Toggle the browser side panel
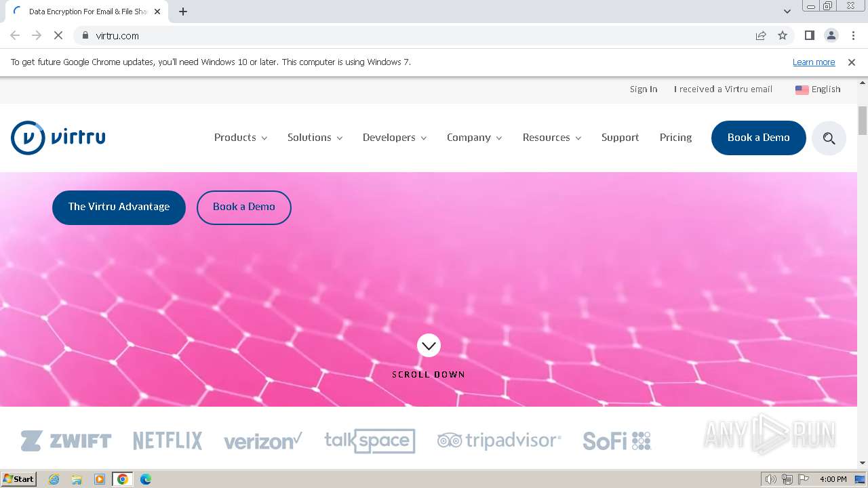868x488 pixels. point(809,35)
